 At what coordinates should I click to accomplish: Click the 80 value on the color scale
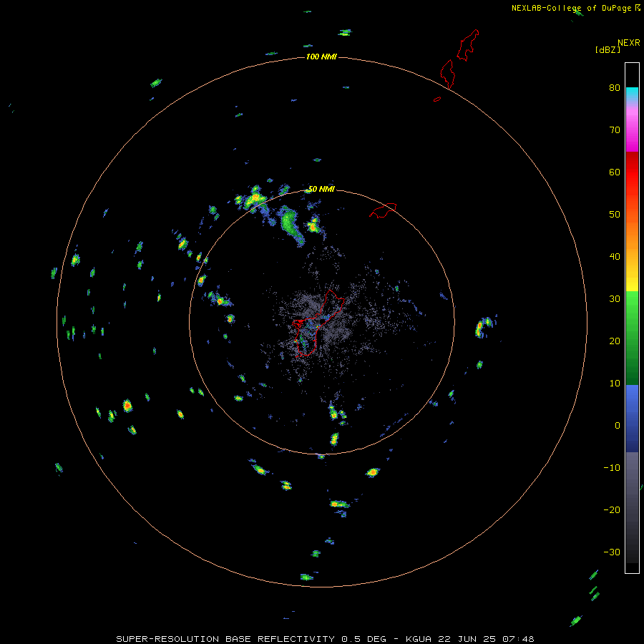point(615,88)
